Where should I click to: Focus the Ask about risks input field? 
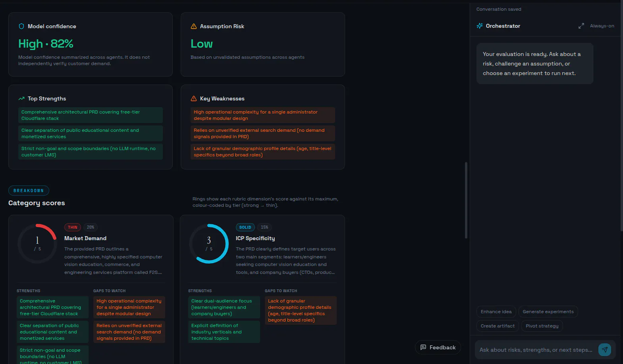[x=536, y=350]
